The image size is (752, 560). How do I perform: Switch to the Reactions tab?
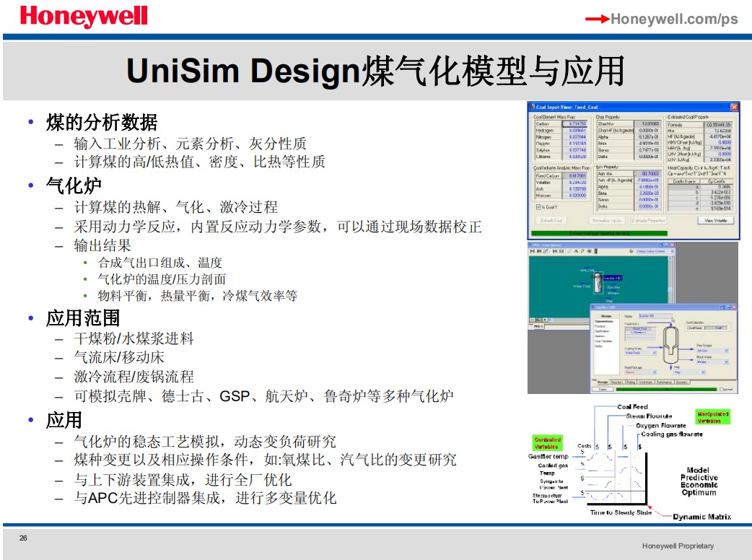[616, 382]
